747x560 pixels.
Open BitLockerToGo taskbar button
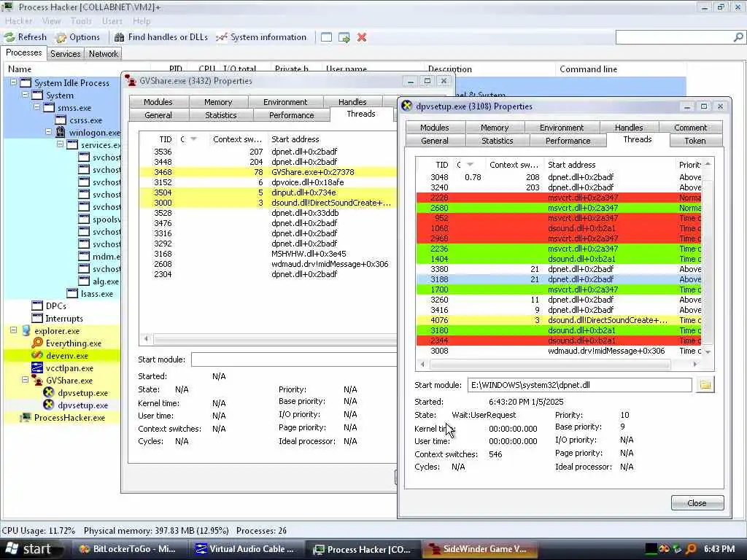(128, 549)
